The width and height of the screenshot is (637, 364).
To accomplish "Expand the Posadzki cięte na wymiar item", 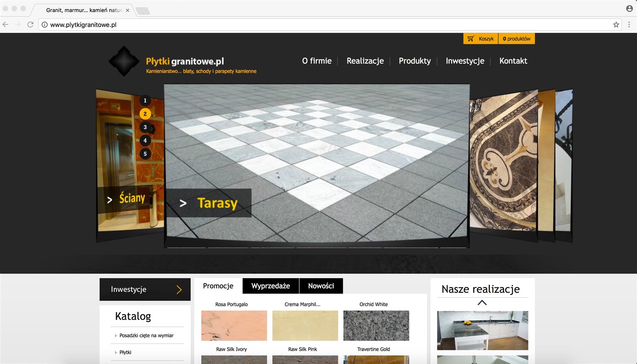I will 146,336.
